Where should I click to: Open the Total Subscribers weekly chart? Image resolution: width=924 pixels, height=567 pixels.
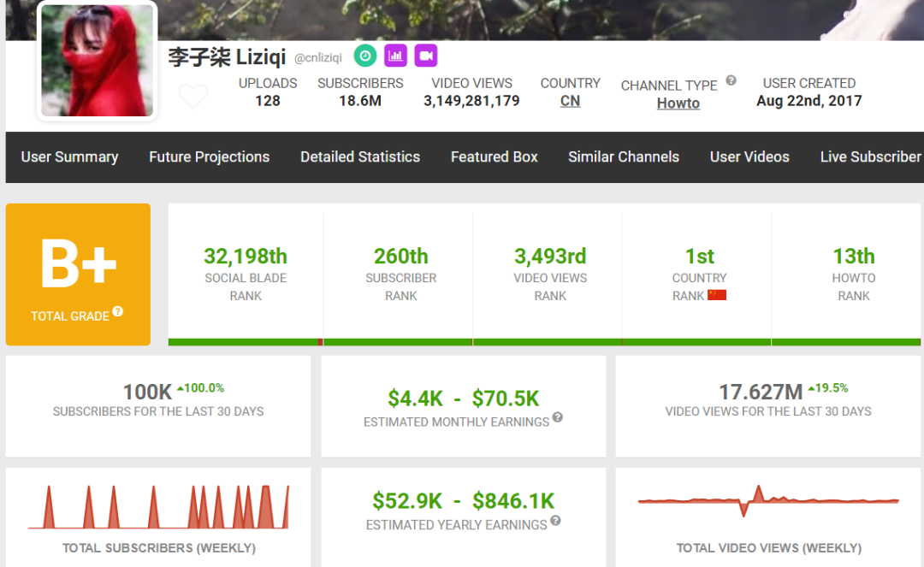coord(158,507)
